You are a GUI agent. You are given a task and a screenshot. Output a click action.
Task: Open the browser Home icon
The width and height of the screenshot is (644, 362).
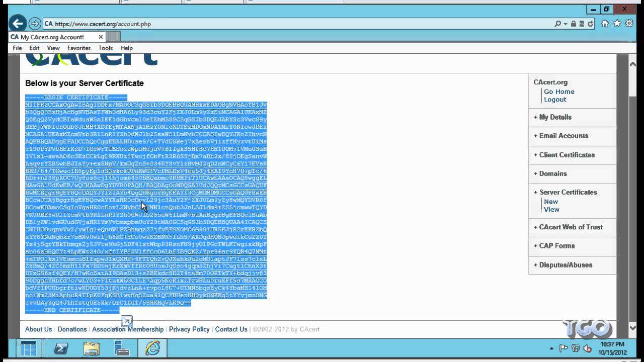[605, 24]
